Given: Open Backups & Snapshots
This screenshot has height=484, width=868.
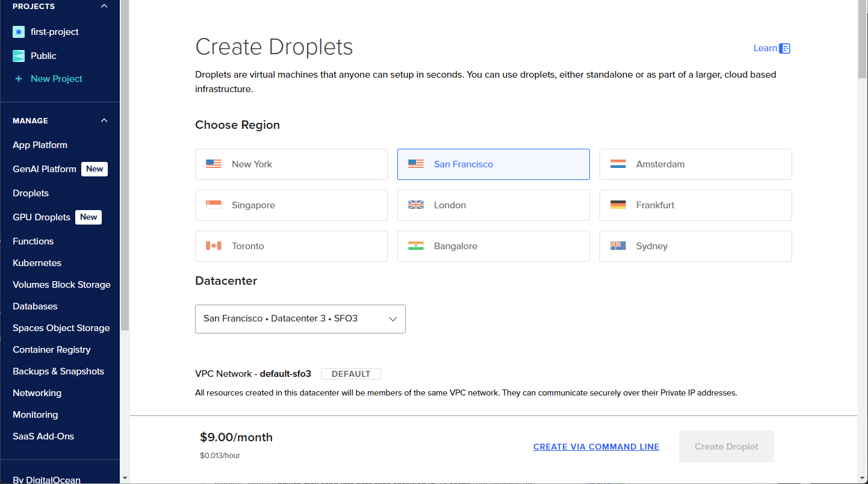Looking at the screenshot, I should pos(58,371).
